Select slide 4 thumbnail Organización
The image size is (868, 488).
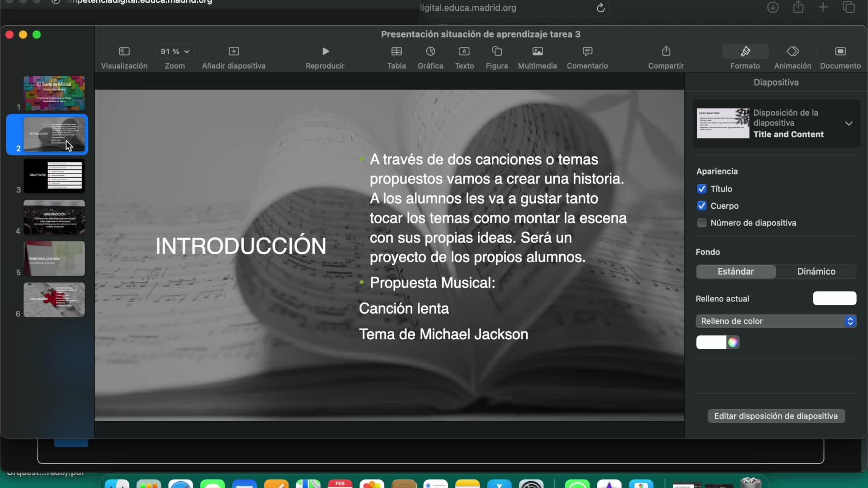click(54, 217)
